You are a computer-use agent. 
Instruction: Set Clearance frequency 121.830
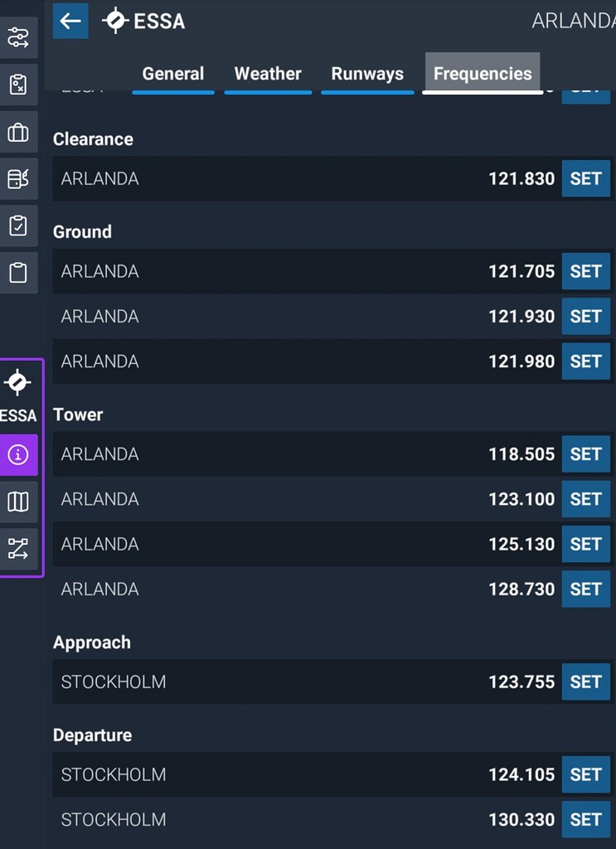click(x=585, y=179)
